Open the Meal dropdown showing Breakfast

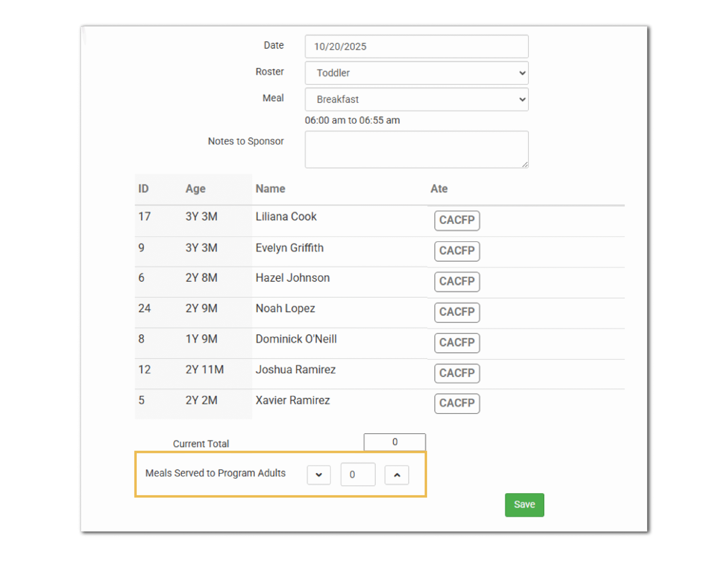[x=416, y=99]
